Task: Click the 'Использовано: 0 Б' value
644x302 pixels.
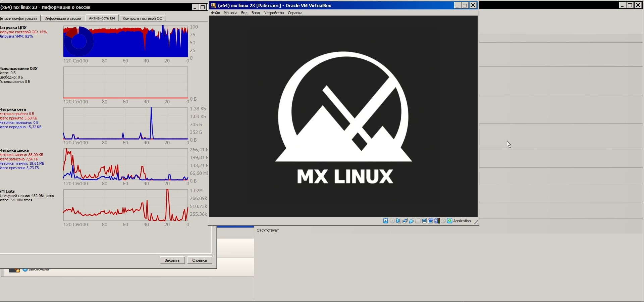Action: [15, 82]
